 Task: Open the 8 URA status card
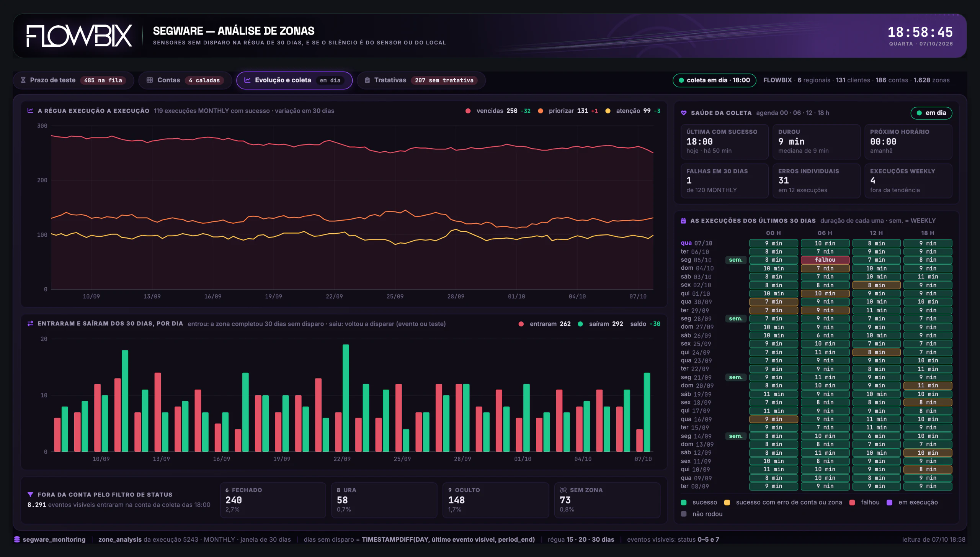pyautogui.click(x=384, y=500)
